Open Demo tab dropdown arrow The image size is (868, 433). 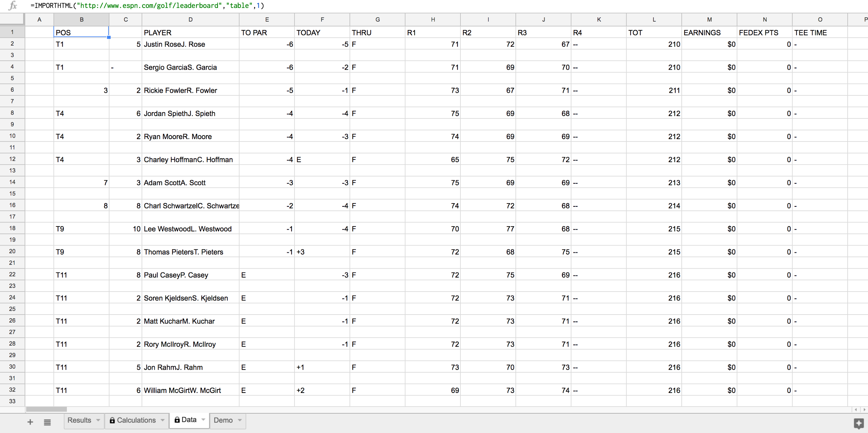tap(240, 420)
